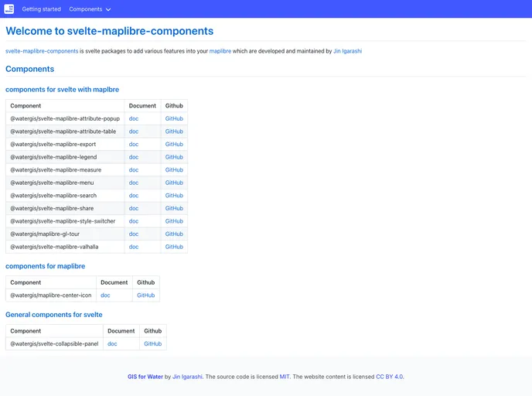The image size is (532, 396).
Task: Open GitHub for svelte-collapsible-panel
Action: [x=153, y=343]
